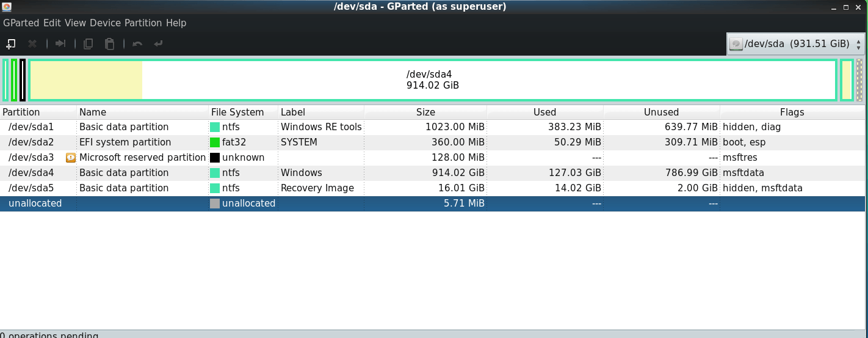This screenshot has height=338, width=868.
Task: Click the Partition column header
Action: click(38, 112)
